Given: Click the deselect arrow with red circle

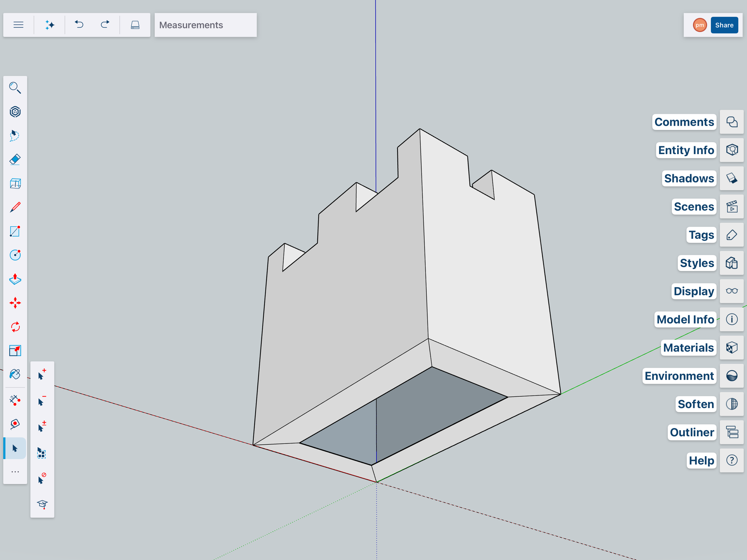Looking at the screenshot, I should tap(42, 478).
